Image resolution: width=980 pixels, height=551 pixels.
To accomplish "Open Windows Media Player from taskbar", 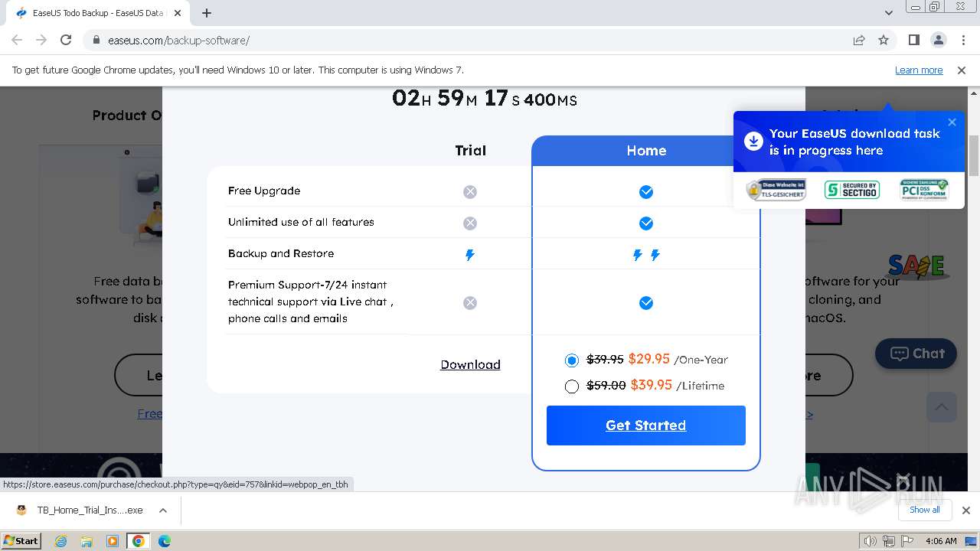I will 113,541.
